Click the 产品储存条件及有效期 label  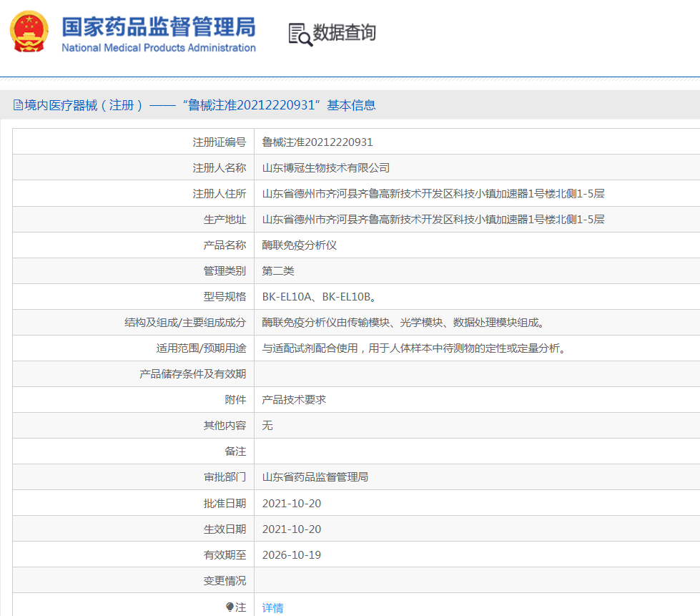coord(192,374)
